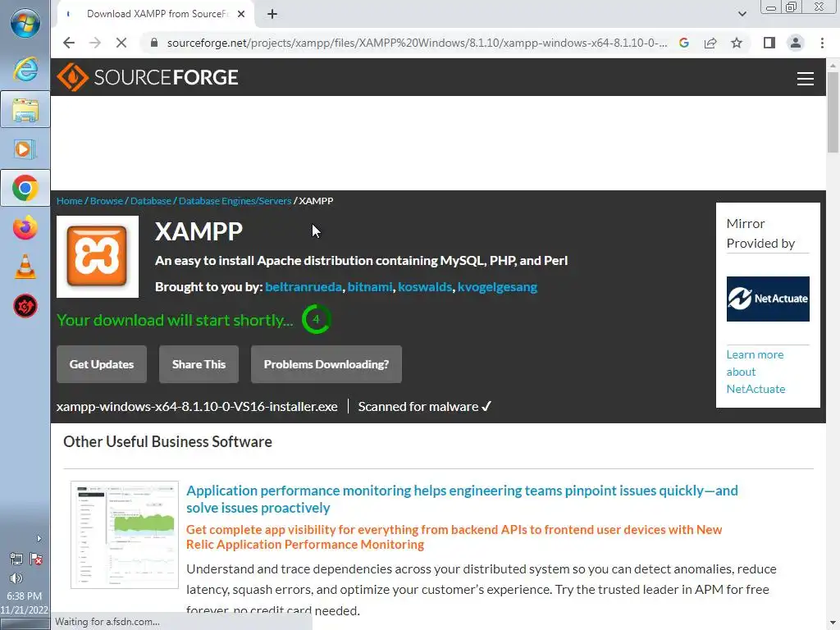
Task: Open beltranrueda profile link
Action: (x=304, y=287)
